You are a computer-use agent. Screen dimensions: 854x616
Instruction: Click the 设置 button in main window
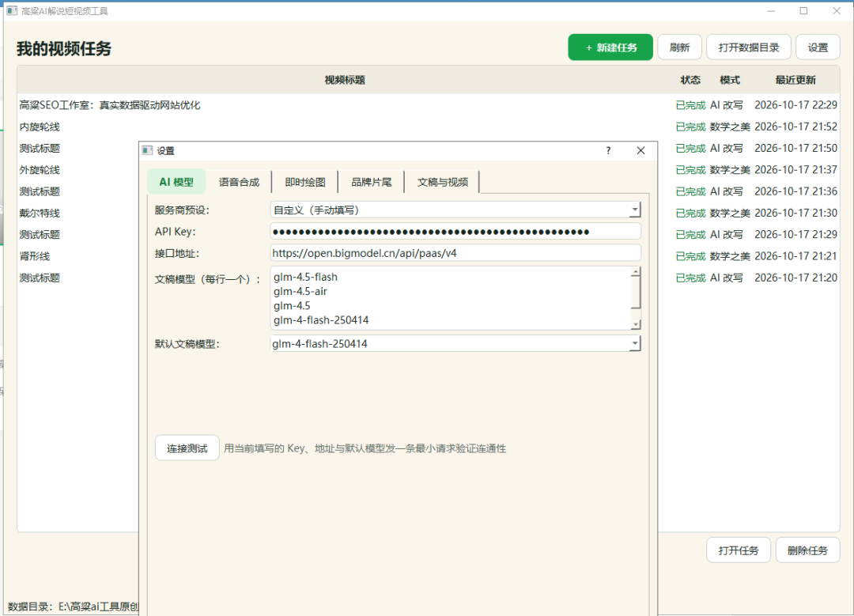pyautogui.click(x=818, y=48)
